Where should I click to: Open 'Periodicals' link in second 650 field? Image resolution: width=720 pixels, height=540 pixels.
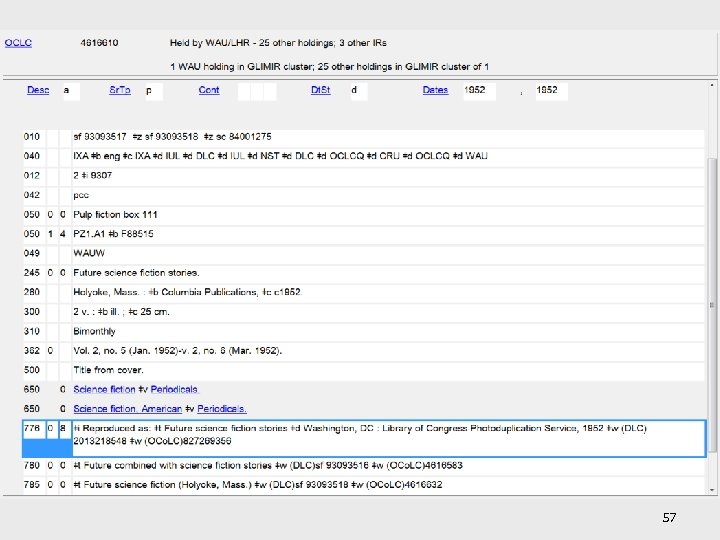tap(222, 409)
